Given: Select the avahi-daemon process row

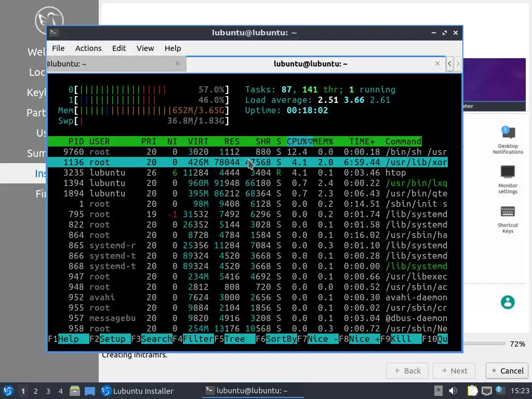Looking at the screenshot, I should (248, 298).
